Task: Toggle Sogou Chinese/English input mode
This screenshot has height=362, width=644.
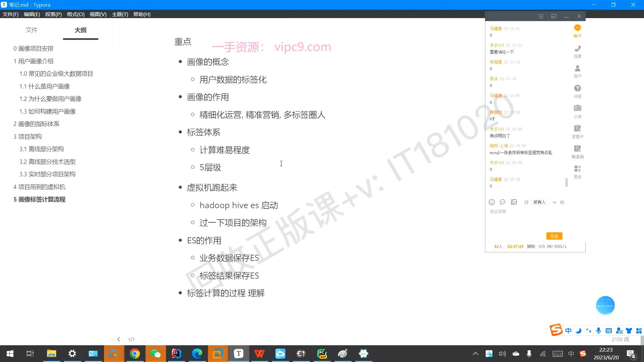Action: [x=568, y=331]
